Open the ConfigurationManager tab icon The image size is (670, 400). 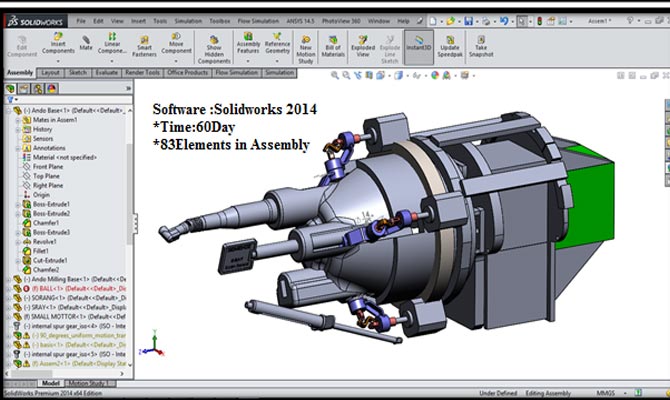click(38, 88)
